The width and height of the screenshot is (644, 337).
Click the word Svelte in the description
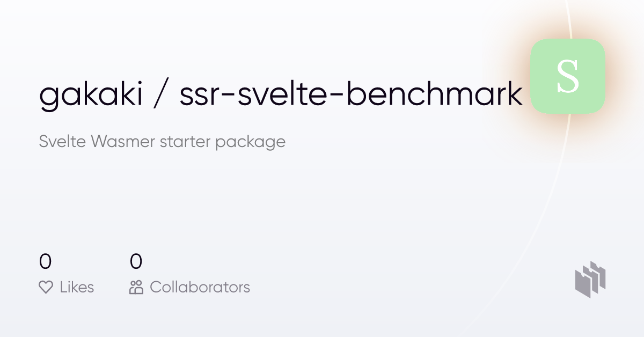tap(62, 142)
